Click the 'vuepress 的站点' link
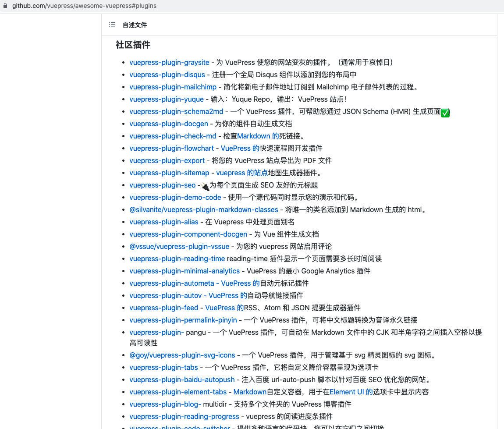Image resolution: width=504 pixels, height=429 pixels. point(242,173)
